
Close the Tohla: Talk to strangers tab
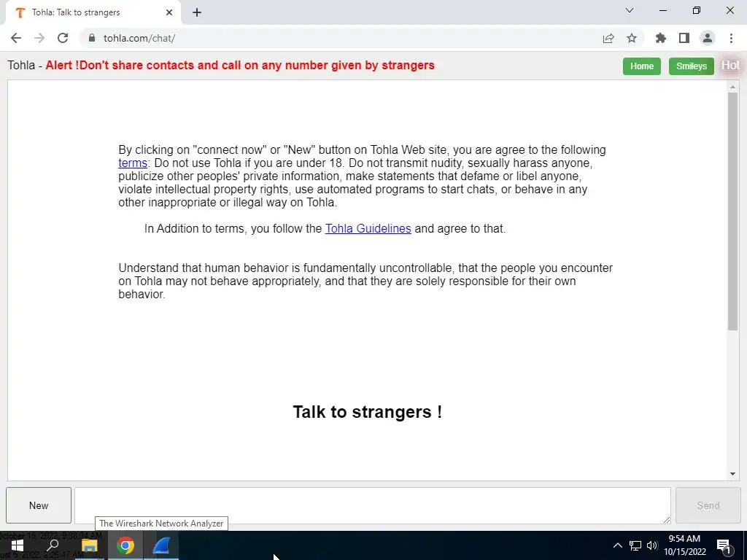(x=169, y=12)
